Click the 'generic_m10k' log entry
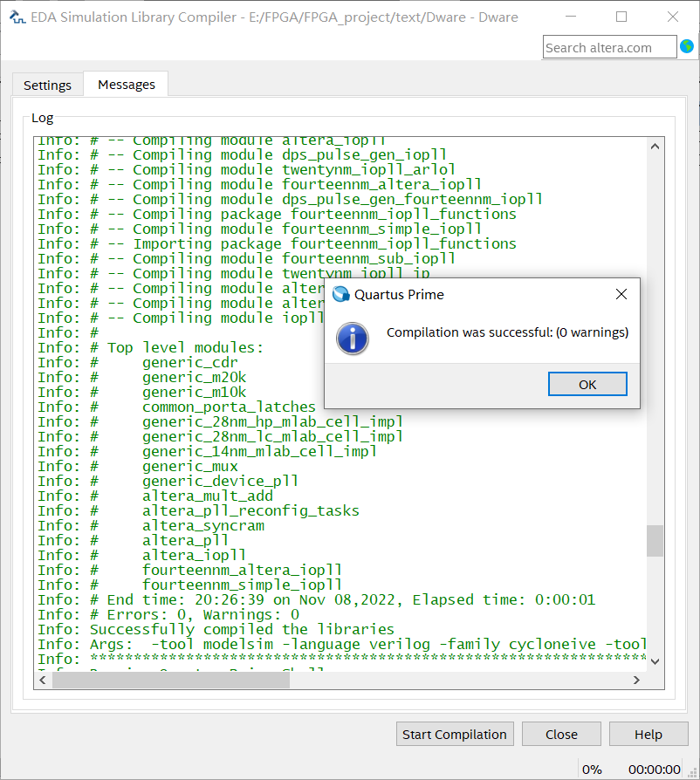Screen dimensions: 700x780 tap(194, 392)
